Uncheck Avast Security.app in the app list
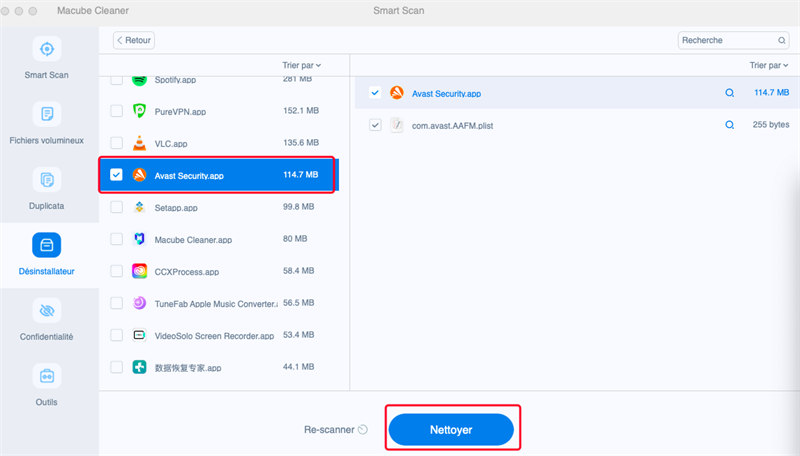Screen dimensions: 800x456 [116, 175]
